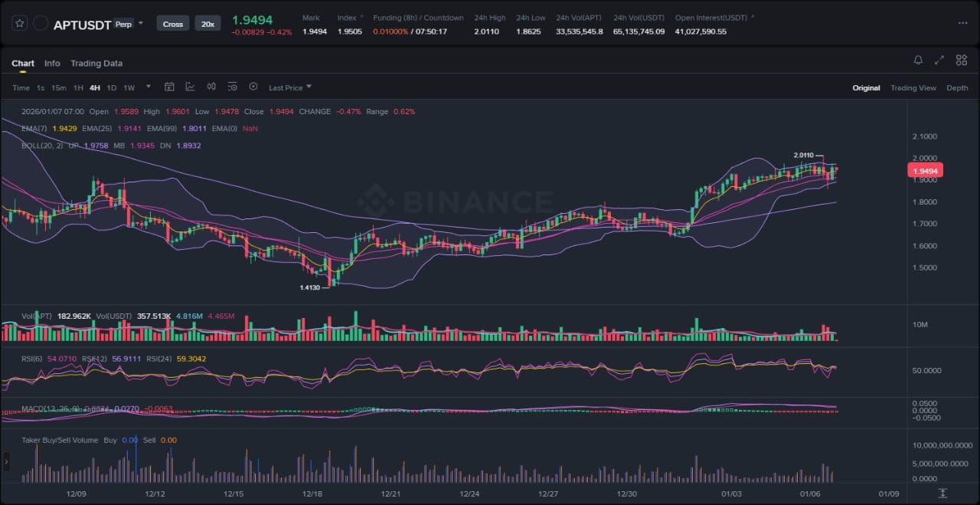Switch to the Chart tab
980x505 pixels.
(23, 64)
